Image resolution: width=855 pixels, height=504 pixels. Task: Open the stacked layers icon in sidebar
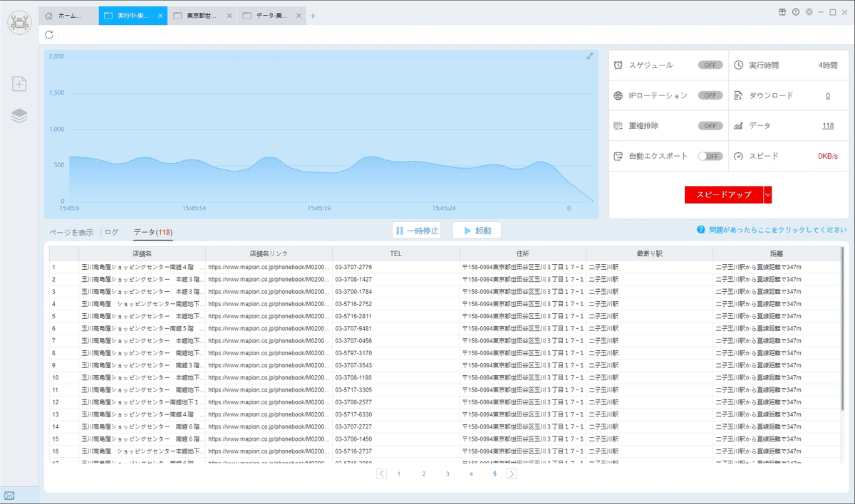pos(19,116)
